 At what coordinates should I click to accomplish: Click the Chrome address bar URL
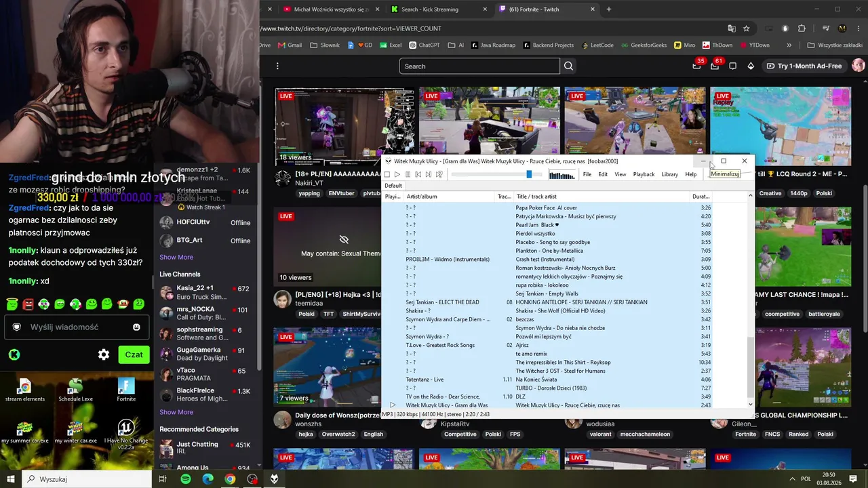click(351, 28)
